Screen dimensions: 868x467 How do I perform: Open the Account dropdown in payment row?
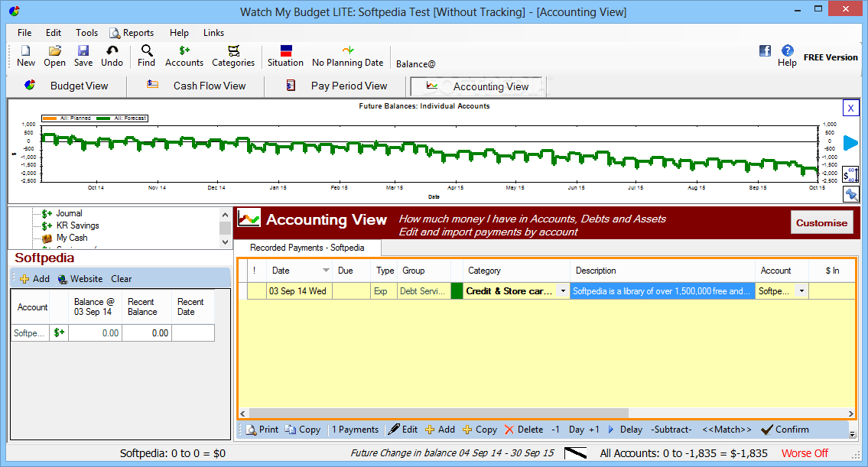(x=801, y=291)
